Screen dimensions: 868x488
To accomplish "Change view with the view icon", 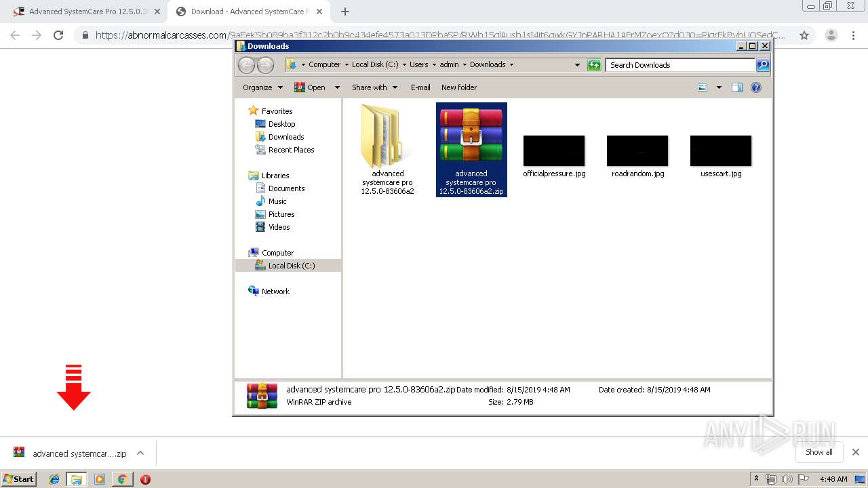I will [x=703, y=87].
